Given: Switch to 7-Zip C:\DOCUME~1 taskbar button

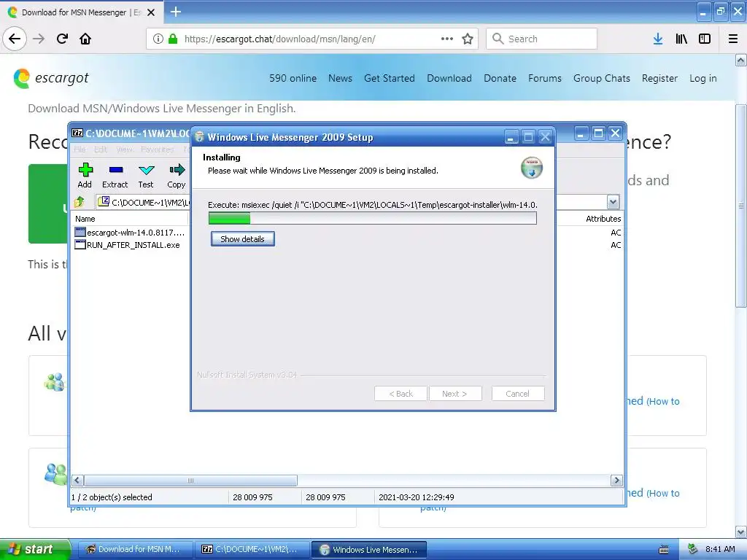Looking at the screenshot, I should tap(252, 549).
